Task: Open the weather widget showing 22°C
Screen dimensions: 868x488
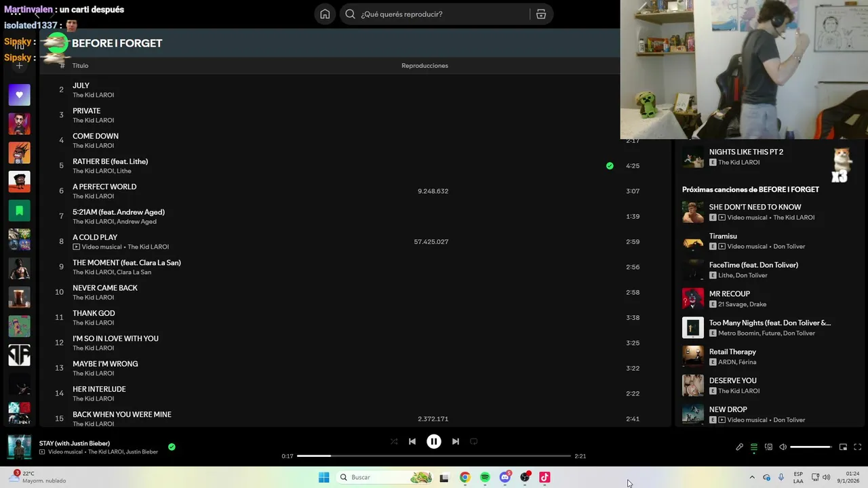Action: coord(39,477)
